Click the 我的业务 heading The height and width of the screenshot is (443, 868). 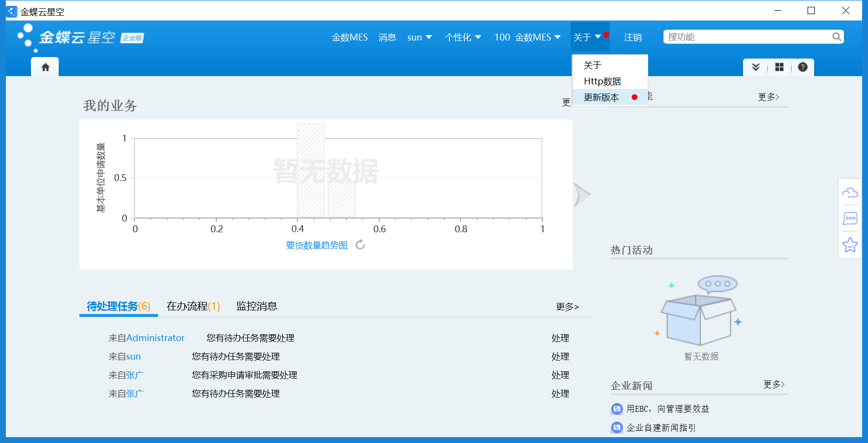tap(110, 105)
